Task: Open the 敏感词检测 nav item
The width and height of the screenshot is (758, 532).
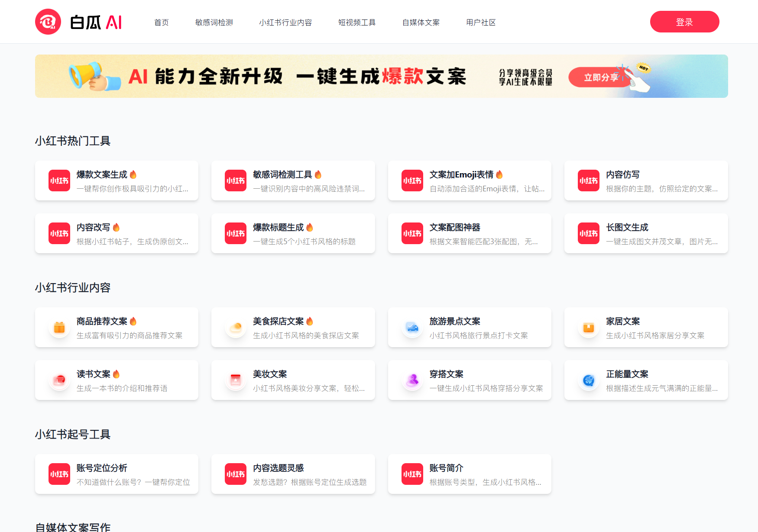Action: coord(214,23)
